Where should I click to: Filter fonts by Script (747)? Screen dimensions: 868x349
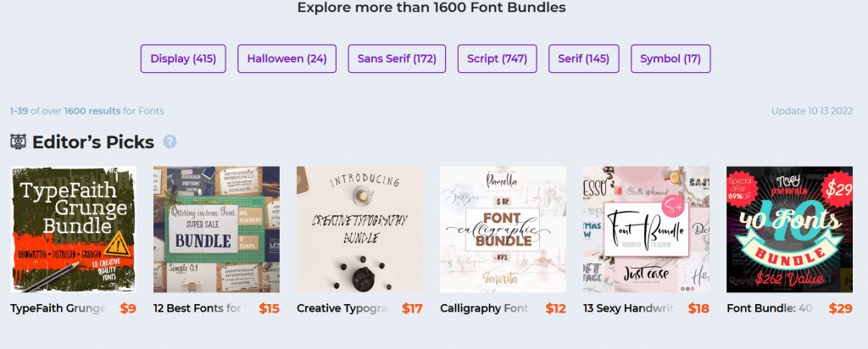(x=497, y=58)
